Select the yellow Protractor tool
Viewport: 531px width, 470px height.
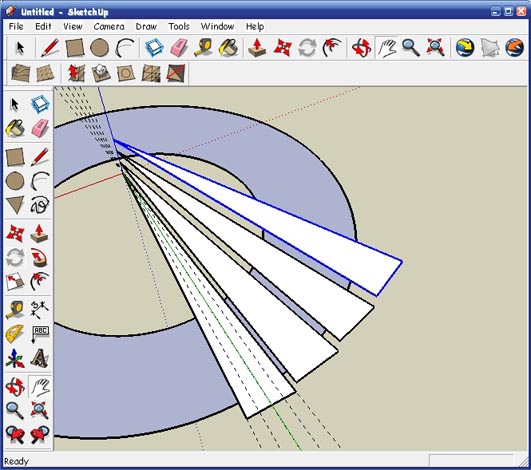(15, 334)
